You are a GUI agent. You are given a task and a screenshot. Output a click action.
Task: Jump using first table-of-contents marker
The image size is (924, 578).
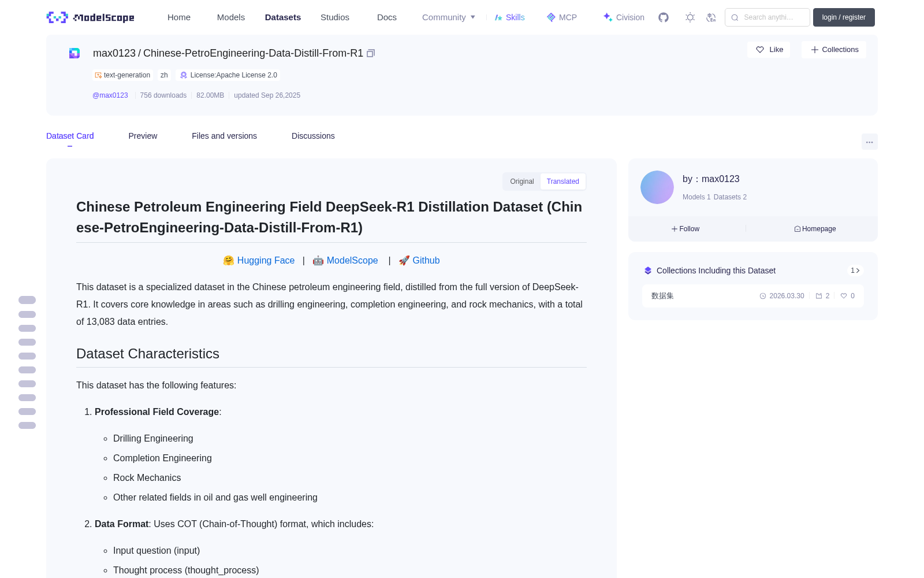coord(27,300)
